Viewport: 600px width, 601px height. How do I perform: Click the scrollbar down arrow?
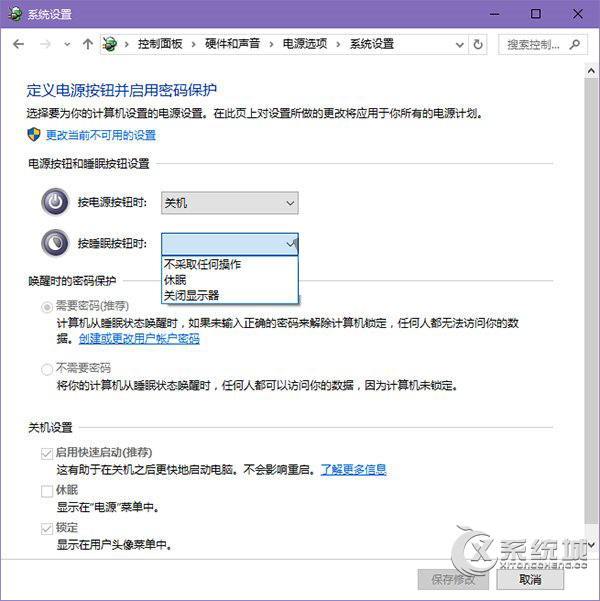[591, 545]
